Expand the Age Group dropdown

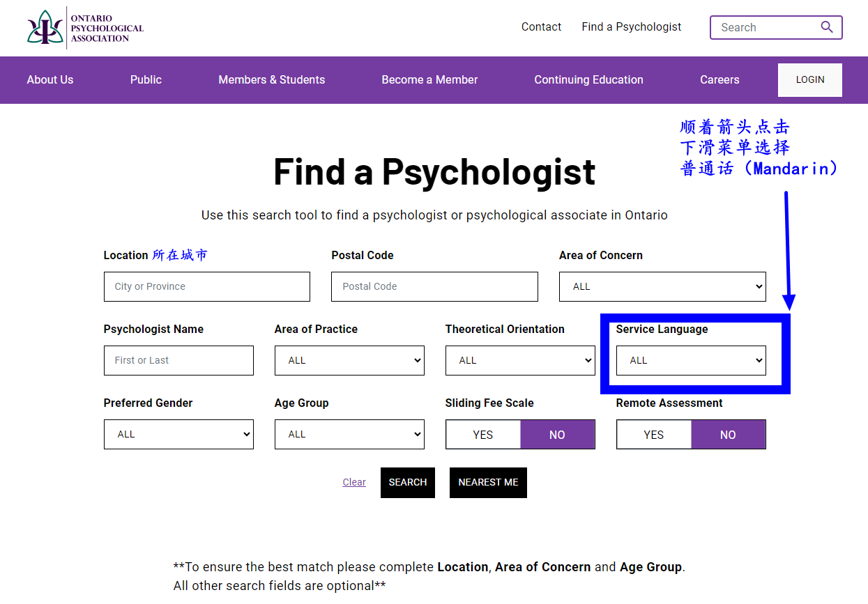(x=349, y=434)
